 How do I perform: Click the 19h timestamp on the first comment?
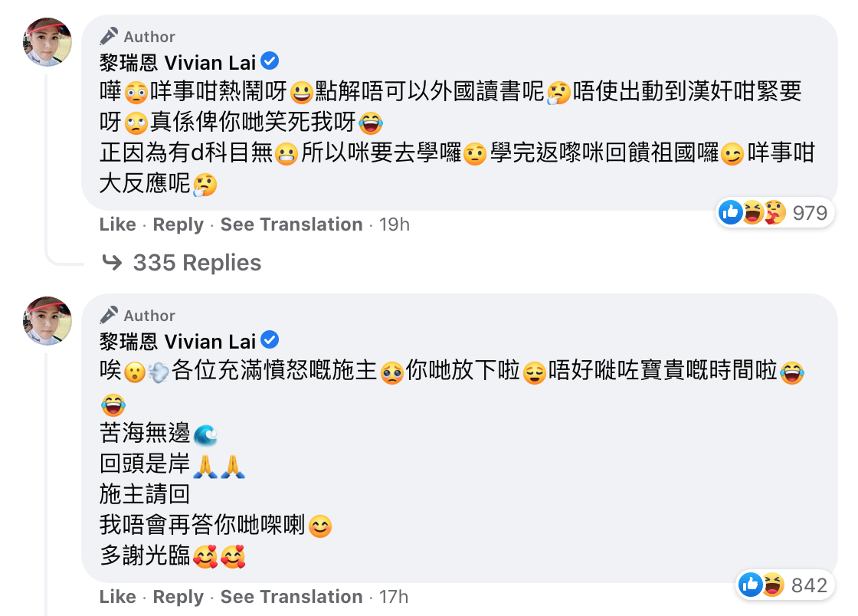[x=395, y=224]
